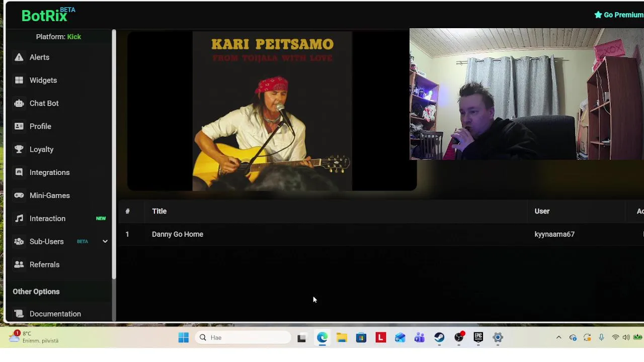644x362 pixels.
Task: Open the Mini-Games label in sidebar
Action: tap(50, 196)
